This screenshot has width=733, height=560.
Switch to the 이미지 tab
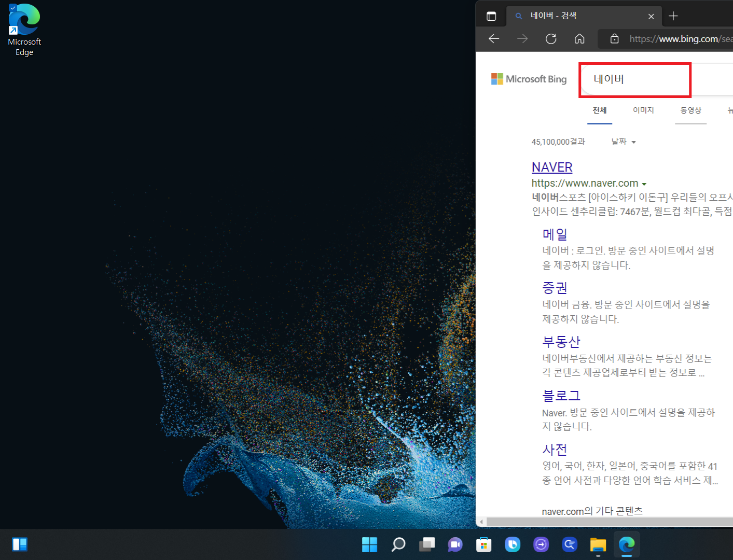pyautogui.click(x=643, y=110)
